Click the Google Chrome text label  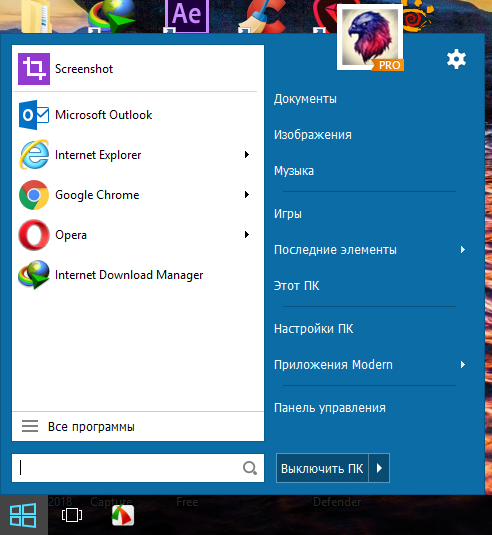tap(97, 195)
